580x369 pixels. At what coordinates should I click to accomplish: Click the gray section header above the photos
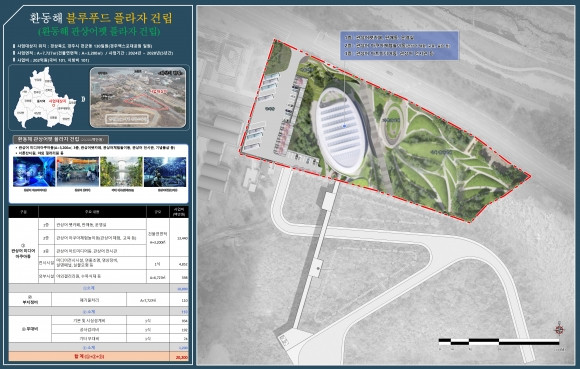point(61,139)
